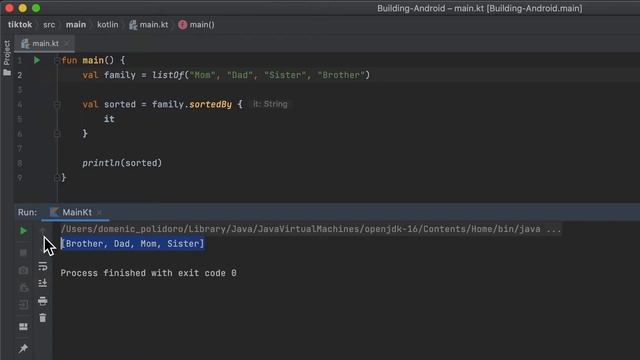Click line number 8 in gutter
Image resolution: width=640 pixels, height=360 pixels.
point(20,163)
